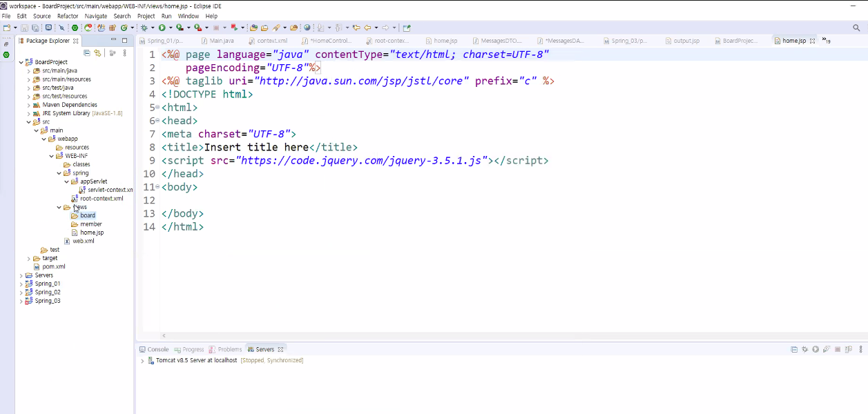The image size is (868, 414).
Task: Click the Coverage run icon in the toolbar
Action: point(180,28)
